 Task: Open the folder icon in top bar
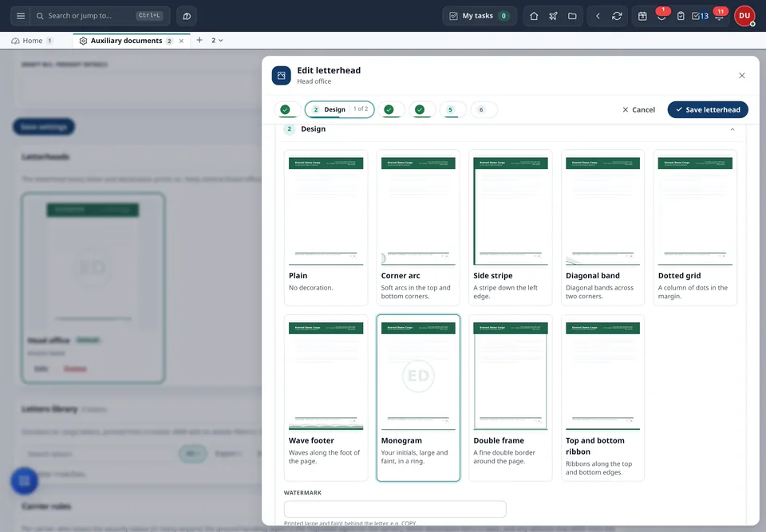[572, 16]
